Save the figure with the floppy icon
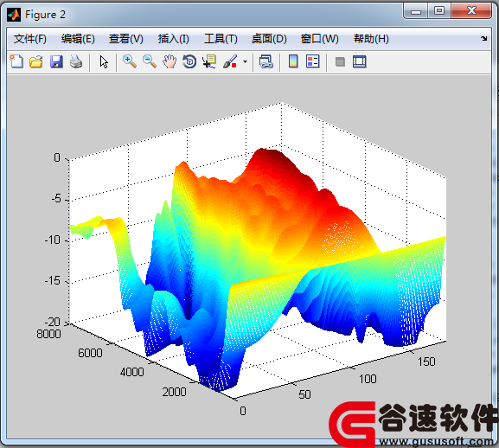The image size is (499, 448). 56,61
